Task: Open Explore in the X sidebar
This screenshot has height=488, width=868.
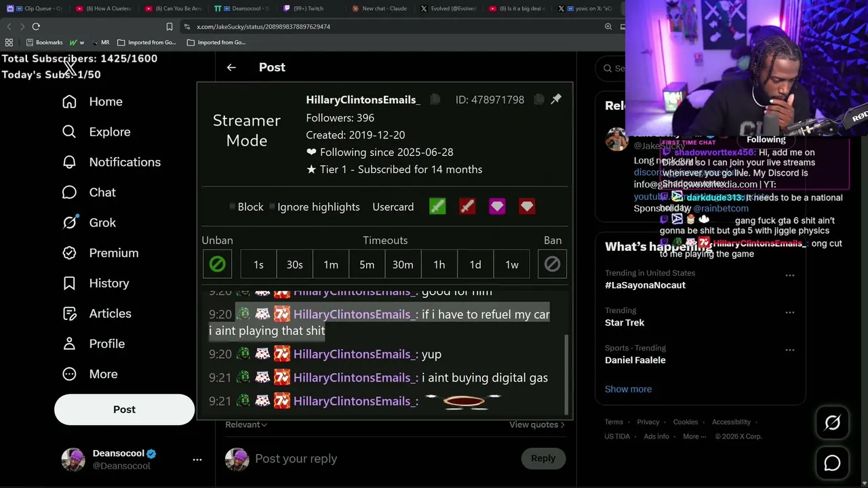Action: point(96,132)
